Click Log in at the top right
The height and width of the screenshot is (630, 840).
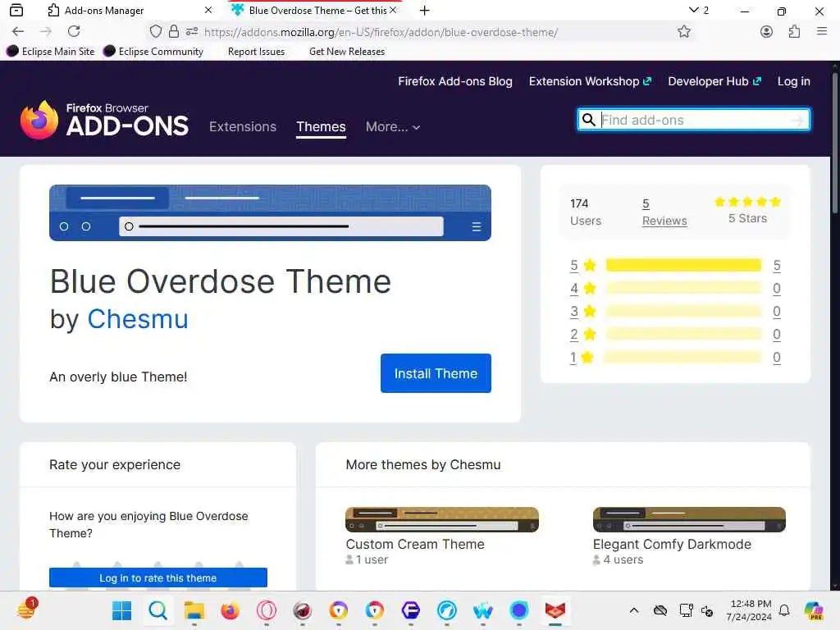[793, 81]
